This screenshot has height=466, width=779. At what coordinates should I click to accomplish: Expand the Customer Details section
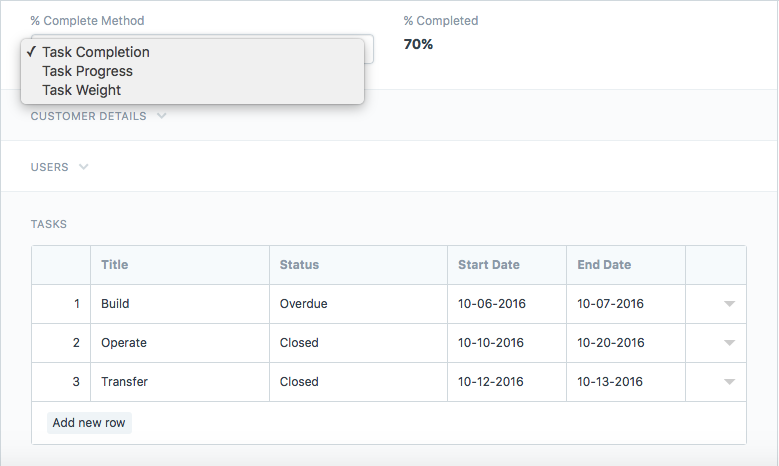point(161,116)
